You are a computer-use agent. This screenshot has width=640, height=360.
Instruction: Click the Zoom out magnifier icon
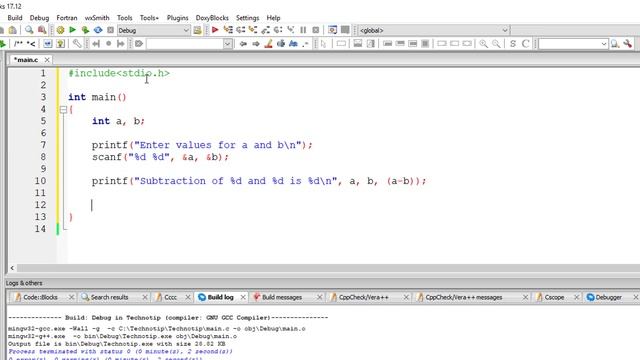click(x=496, y=44)
